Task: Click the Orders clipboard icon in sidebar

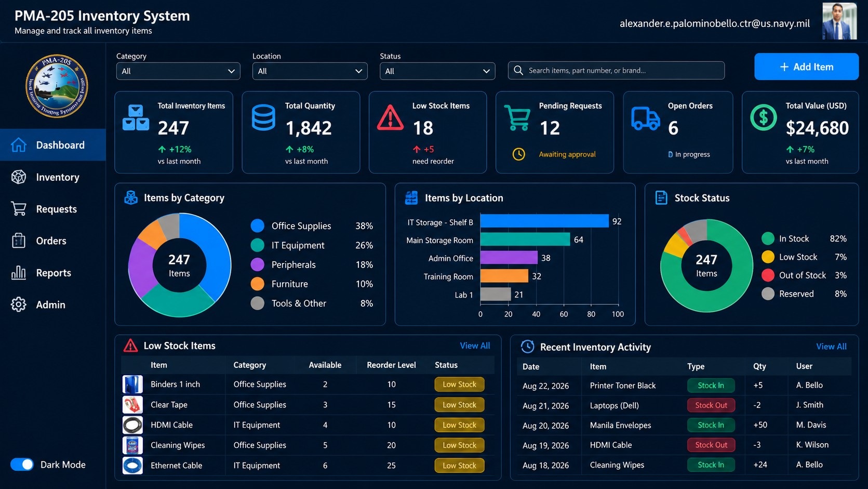Action: (19, 241)
